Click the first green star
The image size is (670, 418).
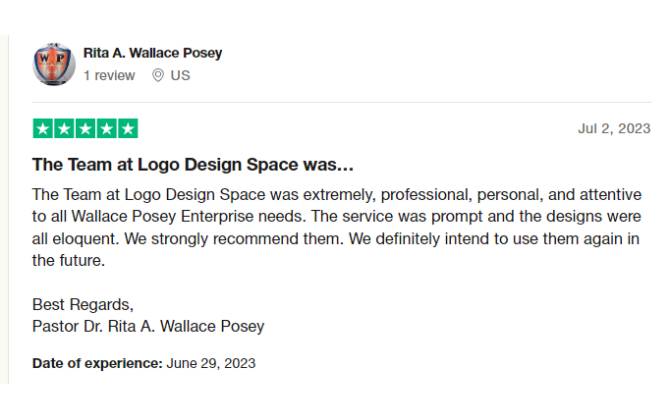tap(43, 128)
